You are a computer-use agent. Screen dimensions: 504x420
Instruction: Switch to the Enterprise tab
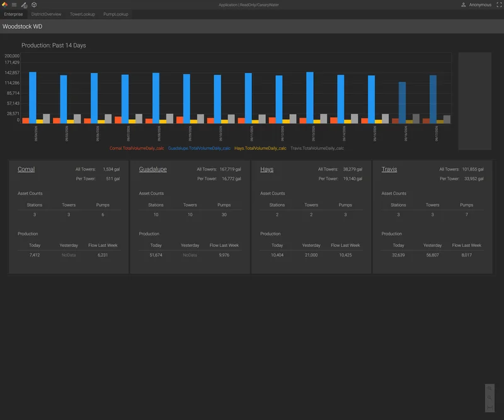click(13, 14)
